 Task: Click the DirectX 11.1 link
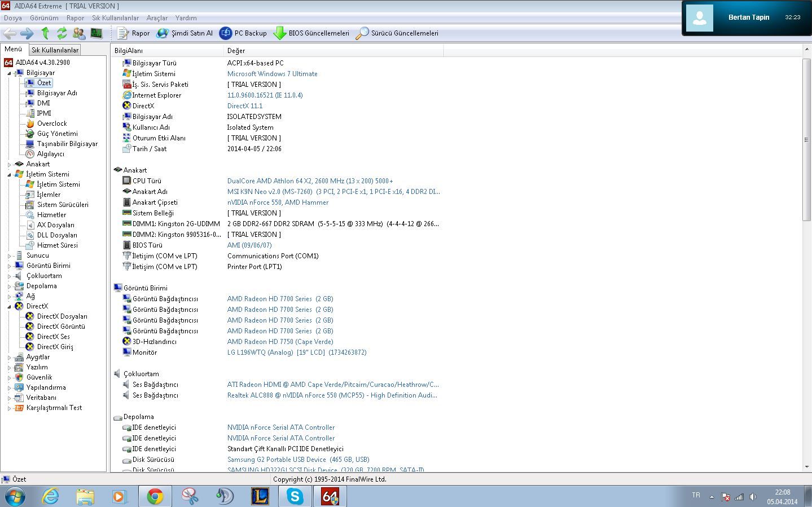[x=245, y=106]
